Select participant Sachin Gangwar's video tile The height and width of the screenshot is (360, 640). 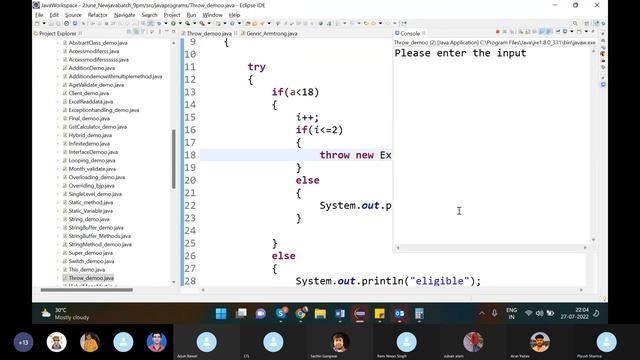[339, 342]
